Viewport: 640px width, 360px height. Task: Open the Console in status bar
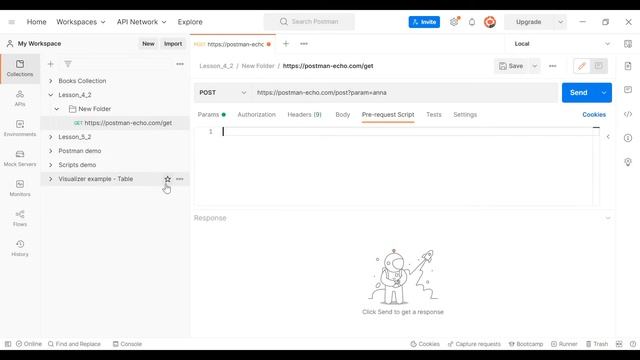(x=127, y=344)
